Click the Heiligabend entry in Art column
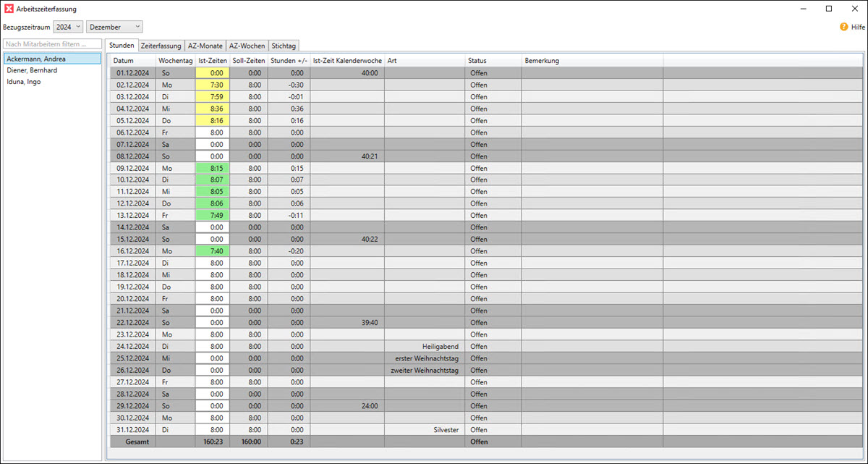Screen dimensions: 868x464 click(441, 346)
